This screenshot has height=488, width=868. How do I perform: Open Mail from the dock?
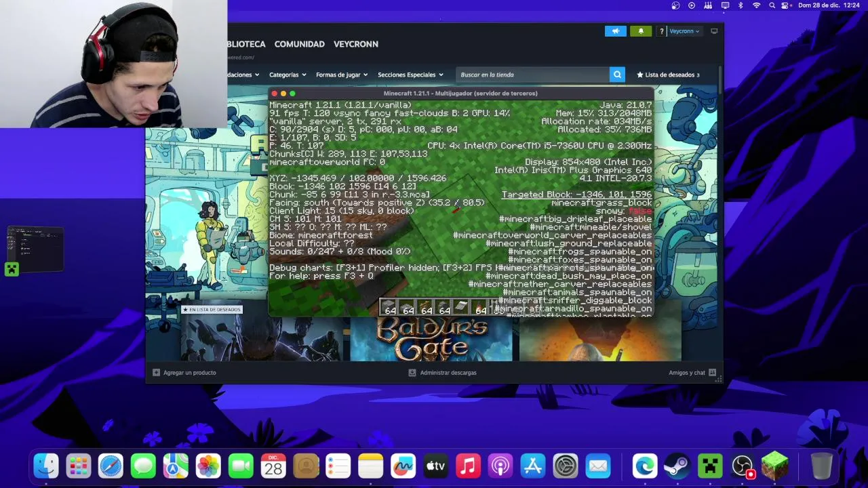click(598, 466)
